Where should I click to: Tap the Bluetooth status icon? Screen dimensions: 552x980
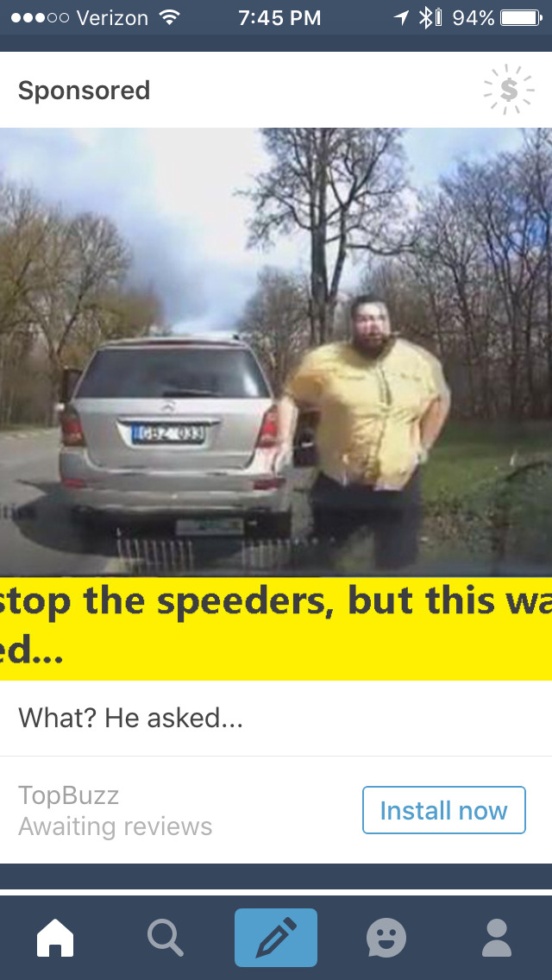tap(425, 17)
